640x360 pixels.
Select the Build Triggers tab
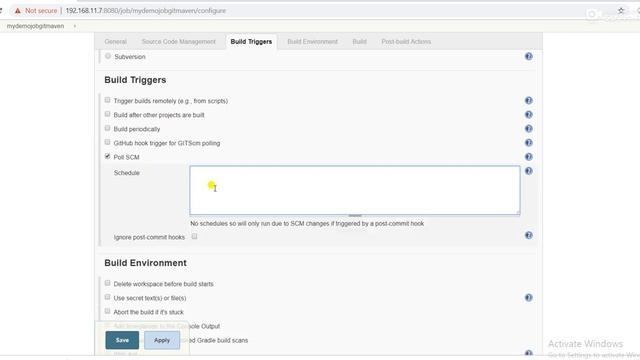pos(251,42)
